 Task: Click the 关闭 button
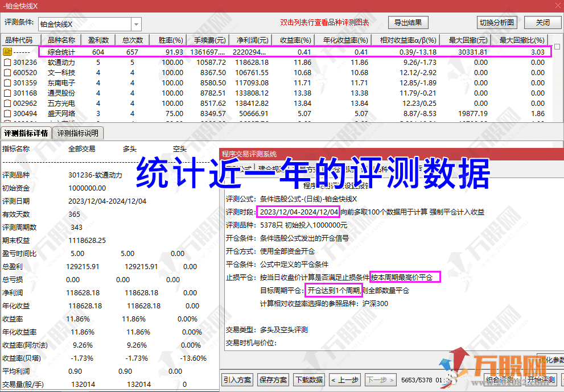click(542, 22)
